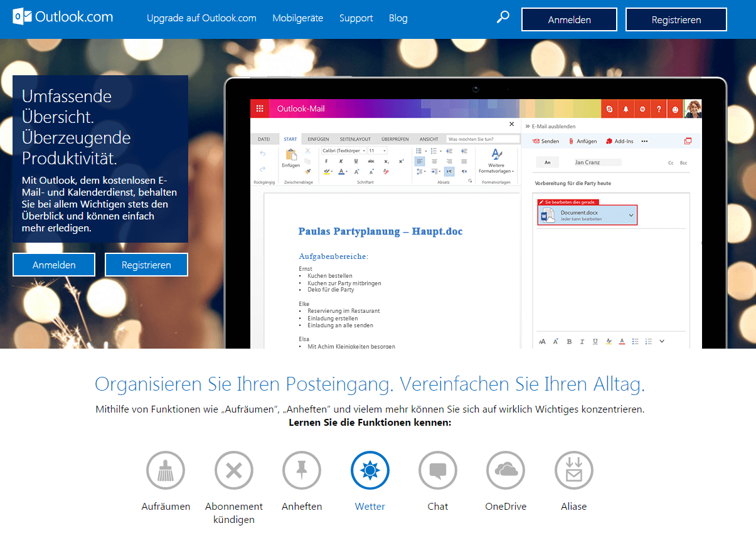Open the Mobilgeräte navigation item
This screenshot has width=756, height=538.
click(x=297, y=18)
